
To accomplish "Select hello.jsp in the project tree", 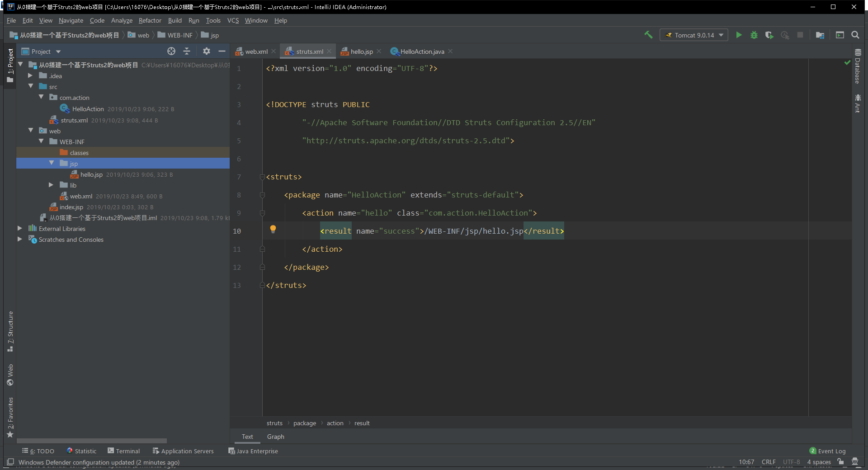I will click(x=91, y=174).
